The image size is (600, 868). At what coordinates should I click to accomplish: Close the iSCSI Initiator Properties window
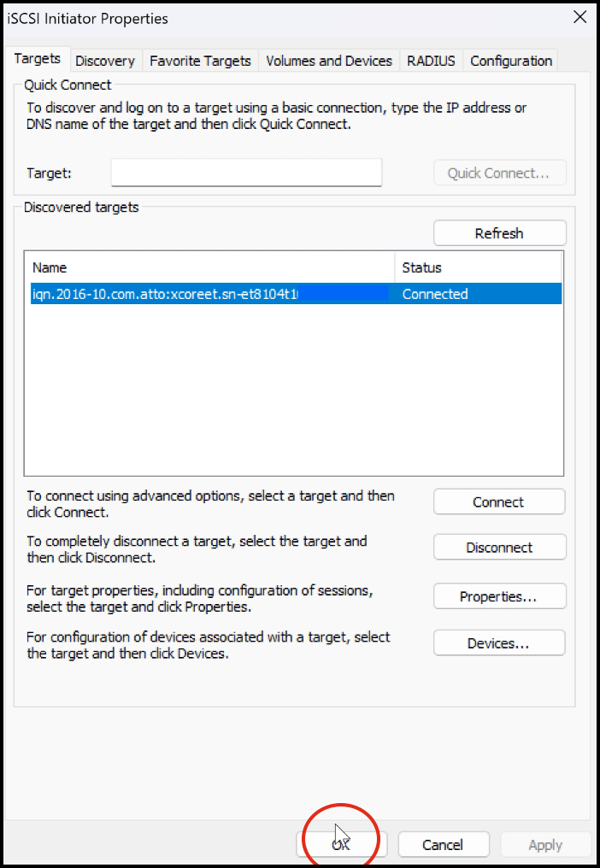click(x=579, y=18)
